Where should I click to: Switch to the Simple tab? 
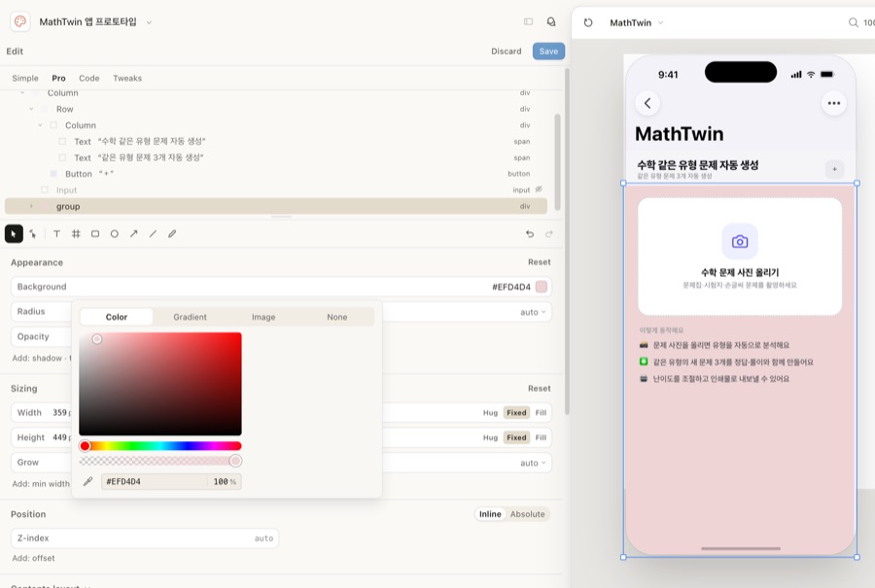[25, 78]
